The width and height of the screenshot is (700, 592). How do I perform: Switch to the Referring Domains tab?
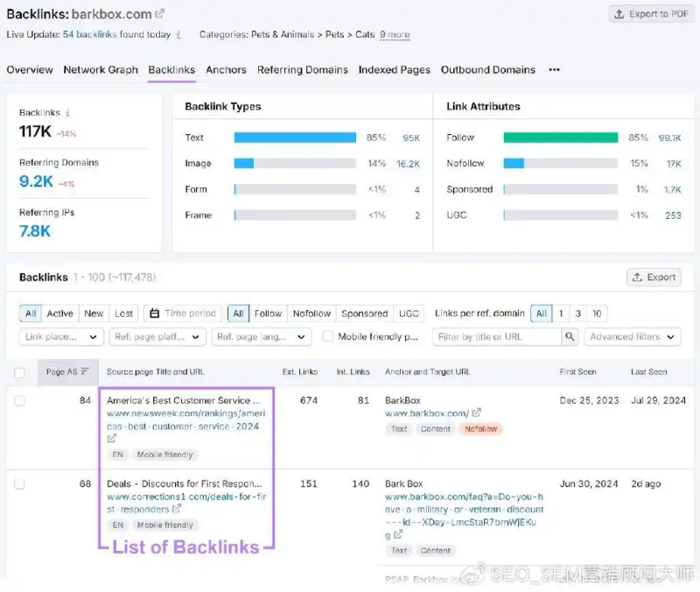tap(302, 70)
